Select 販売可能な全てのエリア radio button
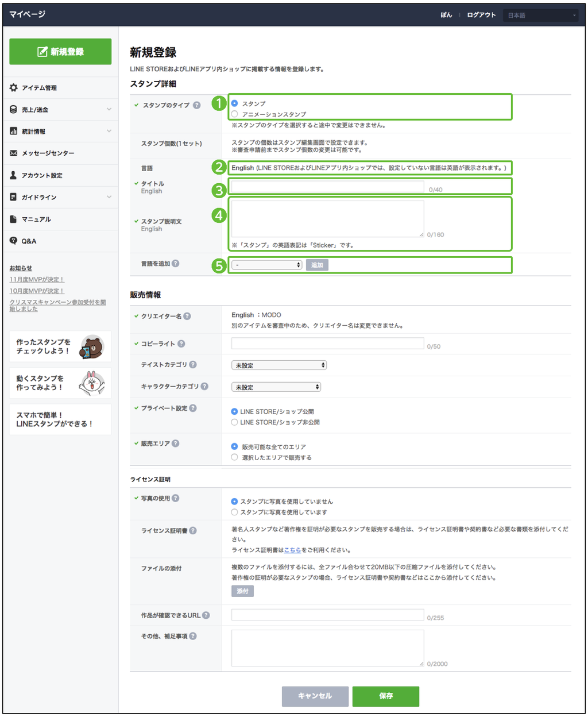Image resolution: width=588 pixels, height=717 pixels. click(234, 446)
